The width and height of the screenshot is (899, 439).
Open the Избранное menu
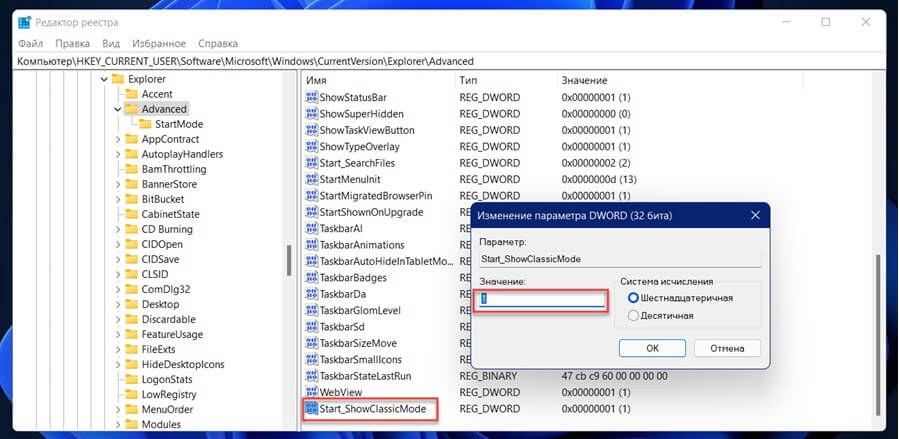click(159, 44)
